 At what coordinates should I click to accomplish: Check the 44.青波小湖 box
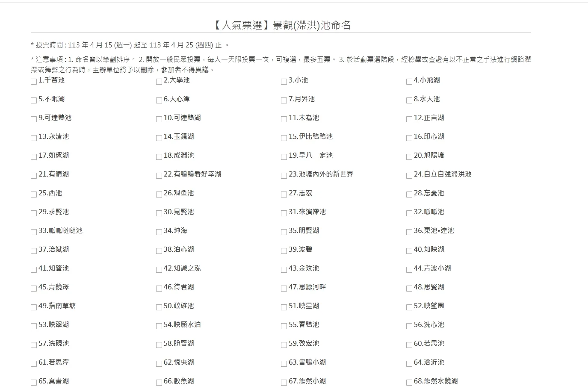[409, 270]
